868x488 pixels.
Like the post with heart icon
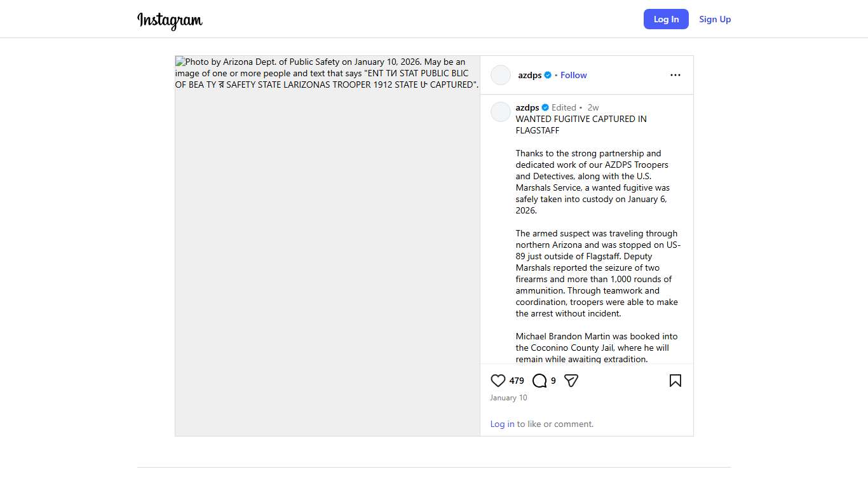(x=498, y=381)
